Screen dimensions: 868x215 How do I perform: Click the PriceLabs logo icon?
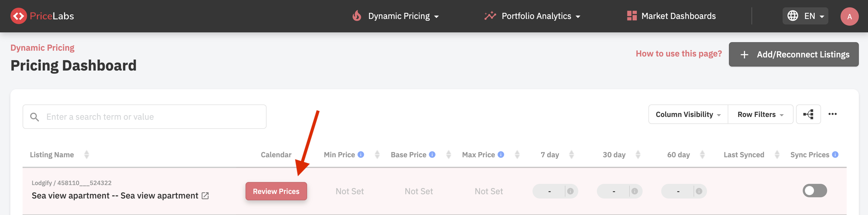(19, 16)
